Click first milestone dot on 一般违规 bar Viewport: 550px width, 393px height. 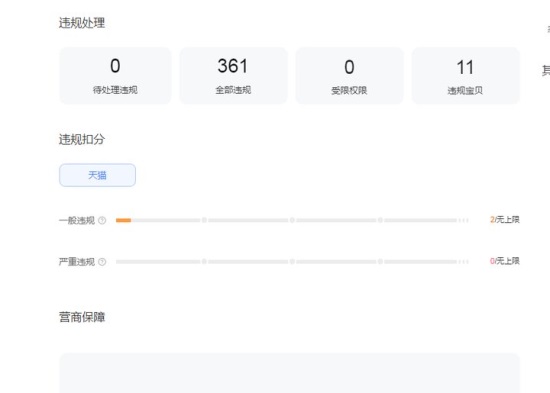[x=204, y=220]
